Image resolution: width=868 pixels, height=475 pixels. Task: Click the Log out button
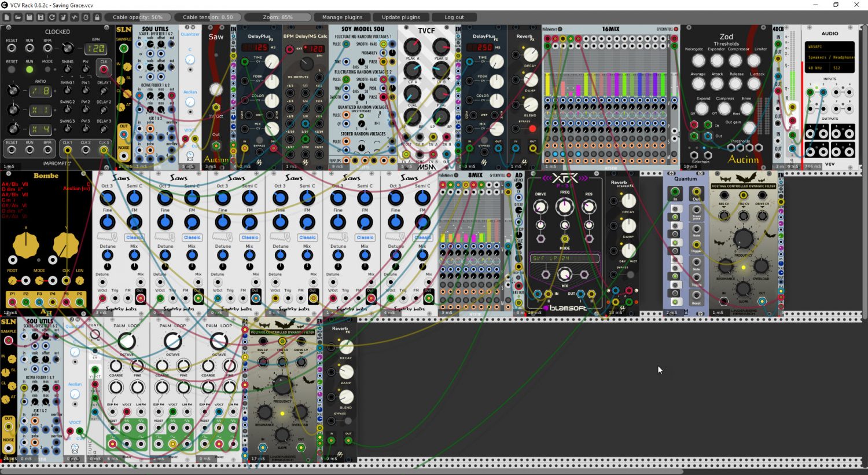(x=454, y=17)
